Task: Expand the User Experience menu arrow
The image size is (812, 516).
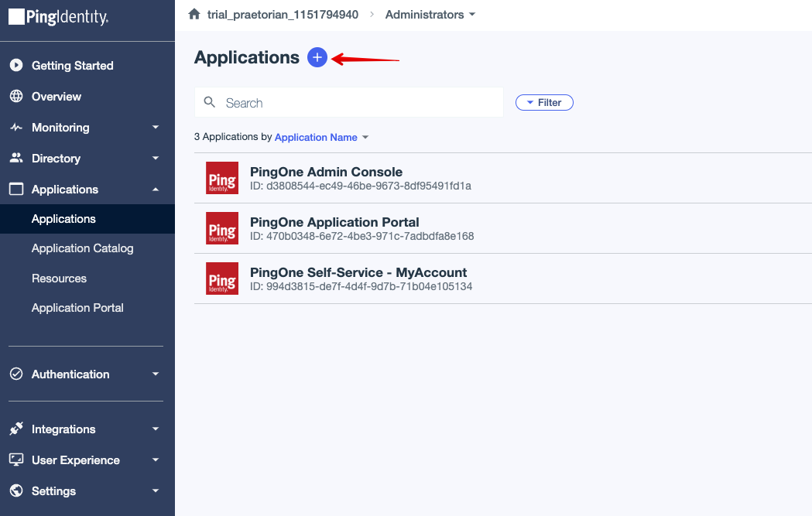Action: [x=156, y=460]
